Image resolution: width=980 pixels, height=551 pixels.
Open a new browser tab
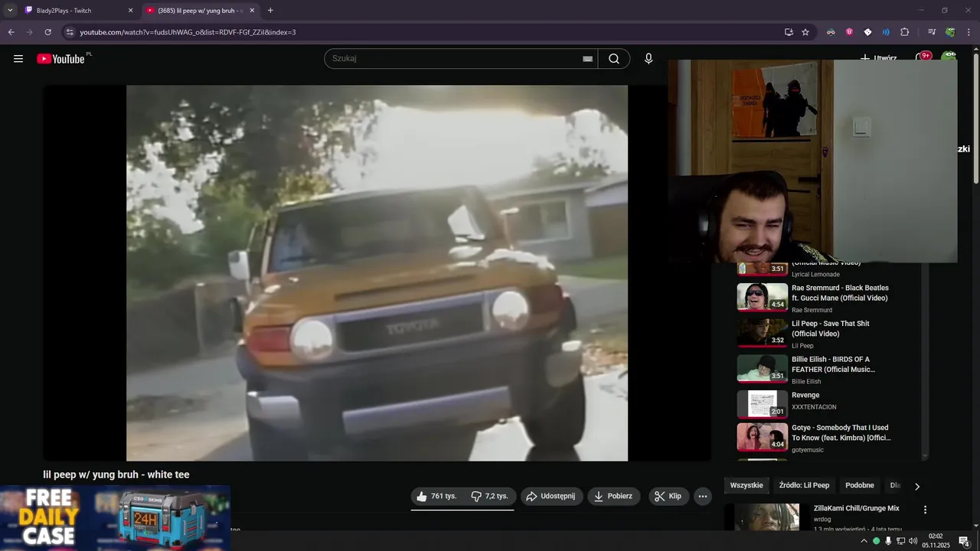(x=270, y=11)
